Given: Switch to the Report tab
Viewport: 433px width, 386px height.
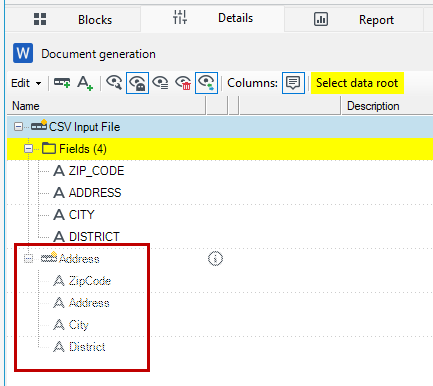Looking at the screenshot, I should point(354,20).
